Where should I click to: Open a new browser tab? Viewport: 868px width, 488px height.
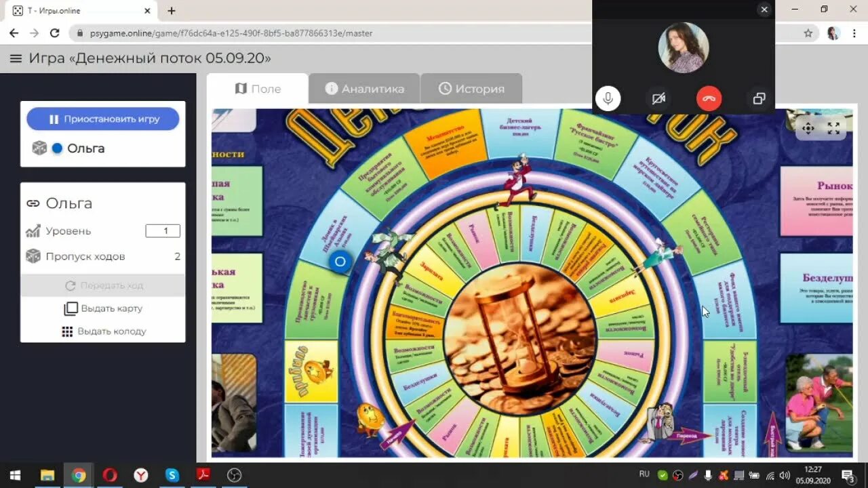(x=172, y=11)
